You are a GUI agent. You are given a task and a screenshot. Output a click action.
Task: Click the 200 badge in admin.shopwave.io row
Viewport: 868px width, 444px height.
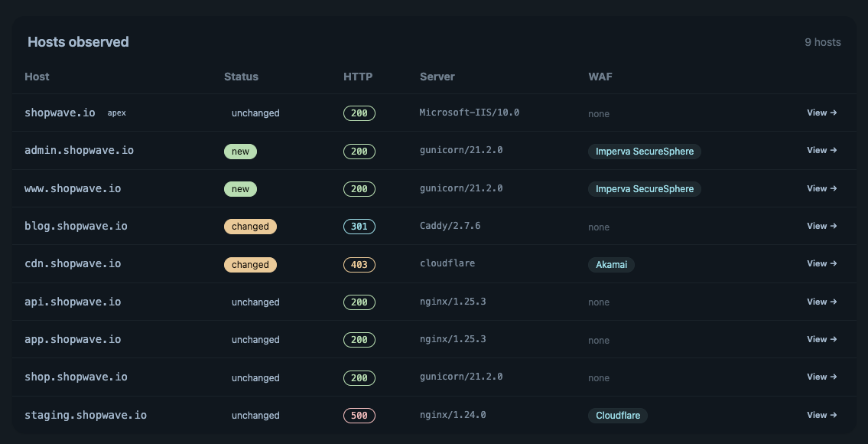359,152
